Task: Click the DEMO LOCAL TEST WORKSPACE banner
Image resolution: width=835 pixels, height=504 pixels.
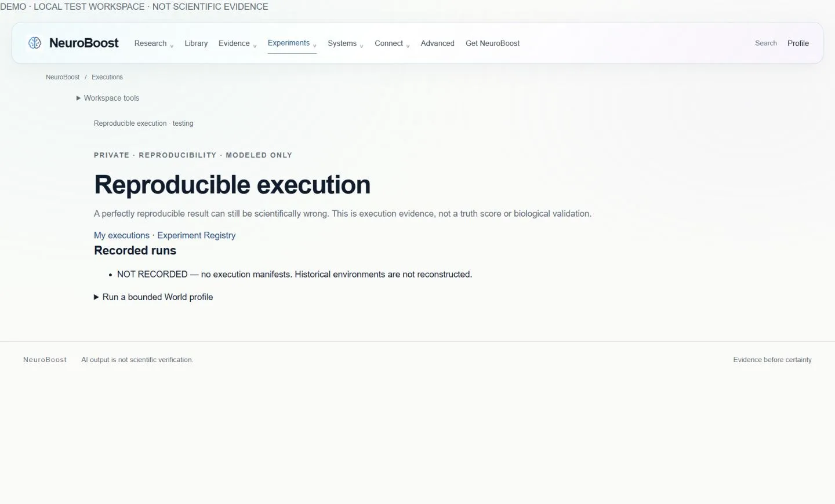Action: coord(134,7)
